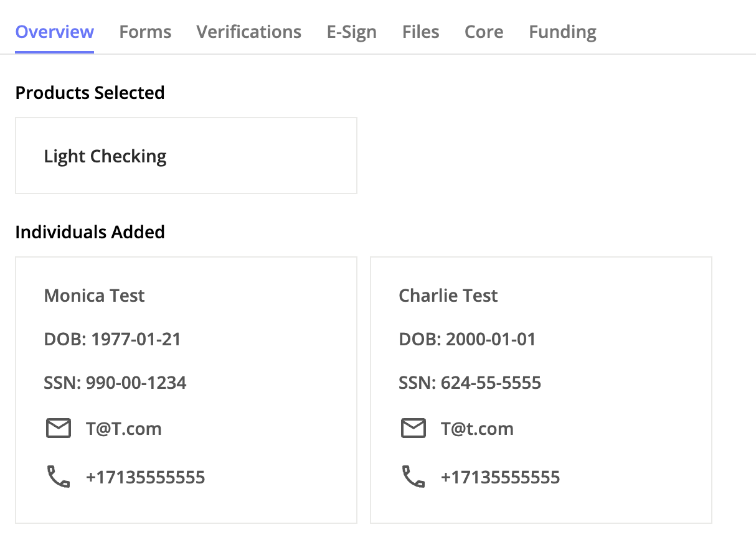The height and width of the screenshot is (550, 756).
Task: Select the Monica Test name heading
Action: click(x=94, y=296)
